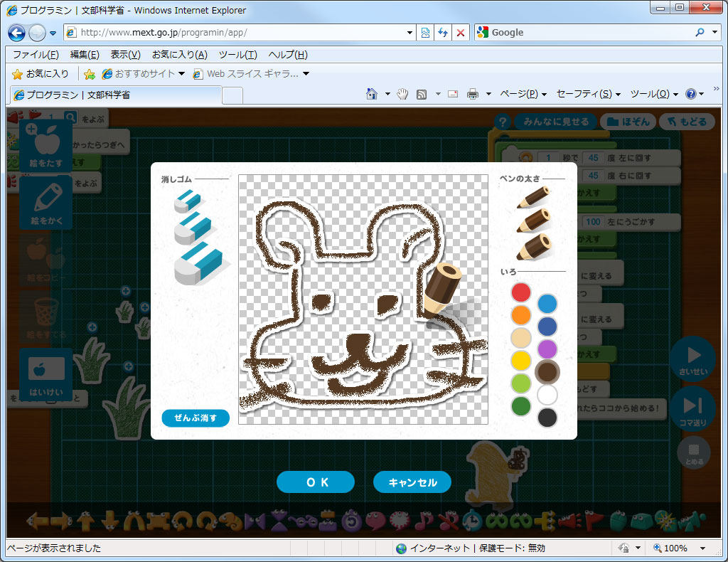Viewport: 728px width, 562px height.
Task: Open recent pages dropdown beside forward arrow
Action: [53, 33]
